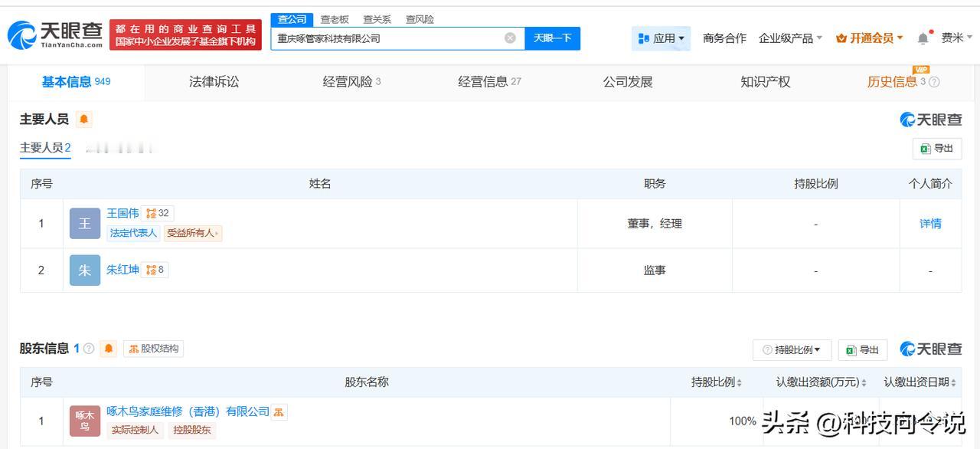Click the 董事, 经理 position cell
Image resolution: width=980 pixels, height=449 pixels.
(x=655, y=224)
